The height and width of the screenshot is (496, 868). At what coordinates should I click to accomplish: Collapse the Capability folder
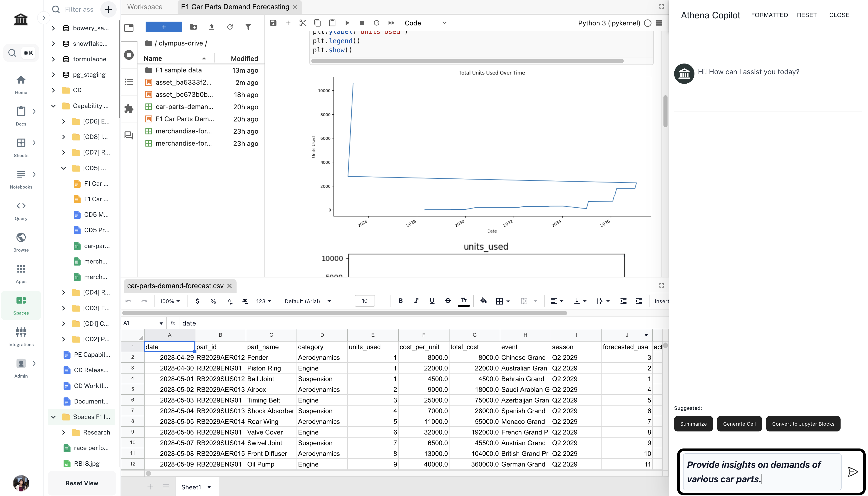53,106
